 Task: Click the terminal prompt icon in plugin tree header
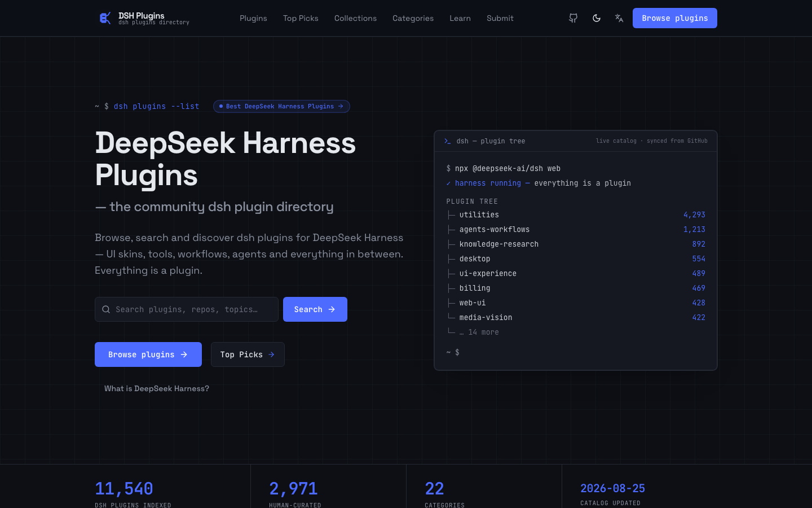click(448, 141)
